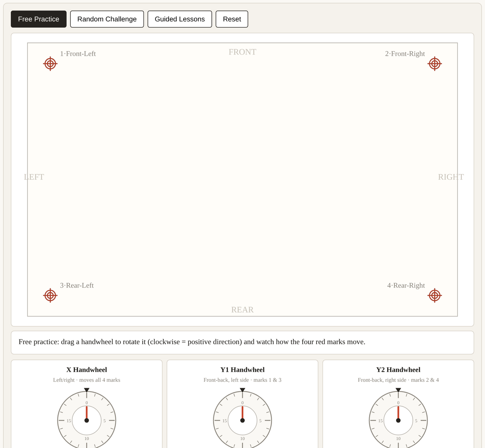Click the RIGHT edge label
485x448 pixels.
pyautogui.click(x=451, y=177)
